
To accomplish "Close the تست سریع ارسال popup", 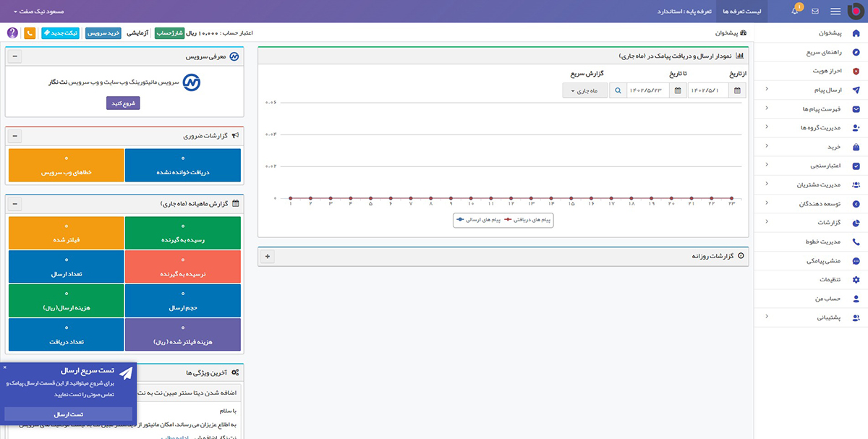I will [4, 367].
